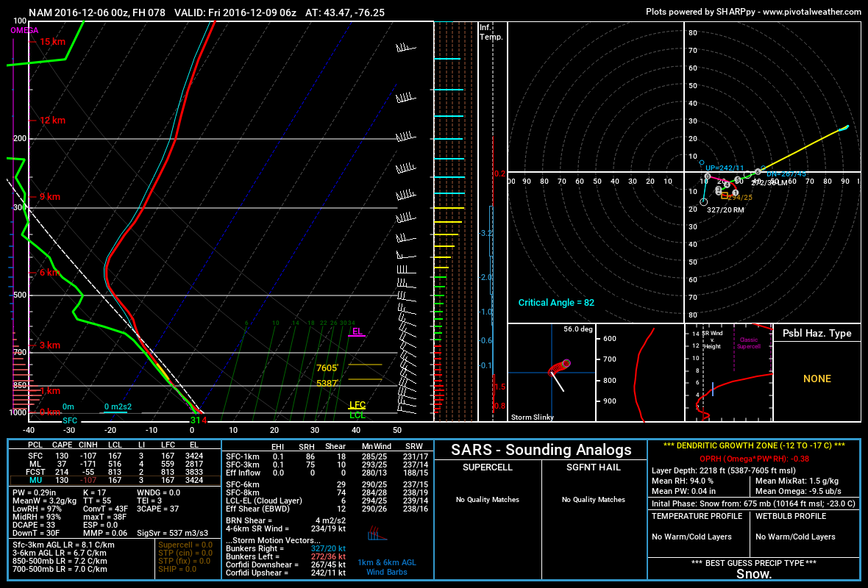Select No Quality Matches under SGFNT HAIL

click(594, 500)
